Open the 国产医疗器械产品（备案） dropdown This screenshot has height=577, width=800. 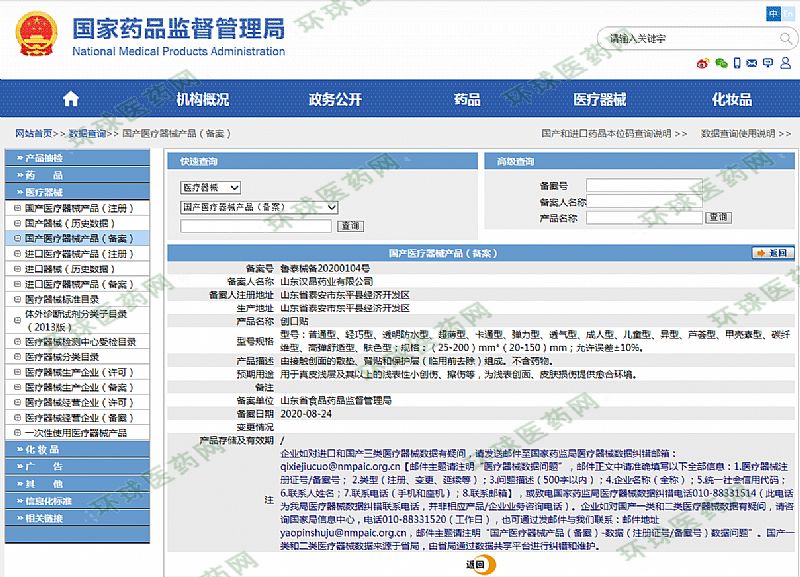coord(259,207)
